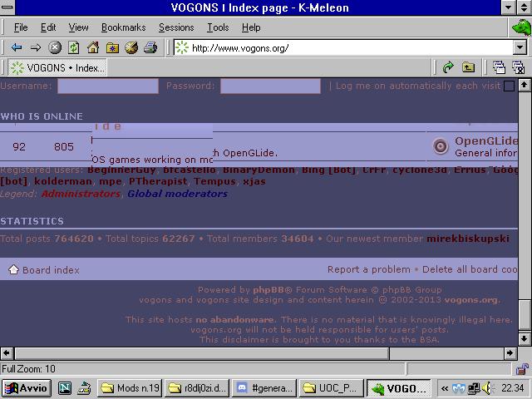Go to the home page icon

(x=93, y=47)
